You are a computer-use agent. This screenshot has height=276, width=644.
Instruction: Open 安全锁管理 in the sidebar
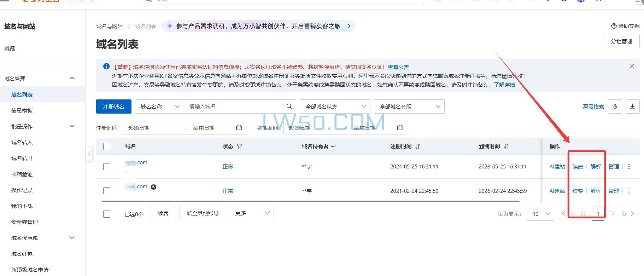coord(24,222)
